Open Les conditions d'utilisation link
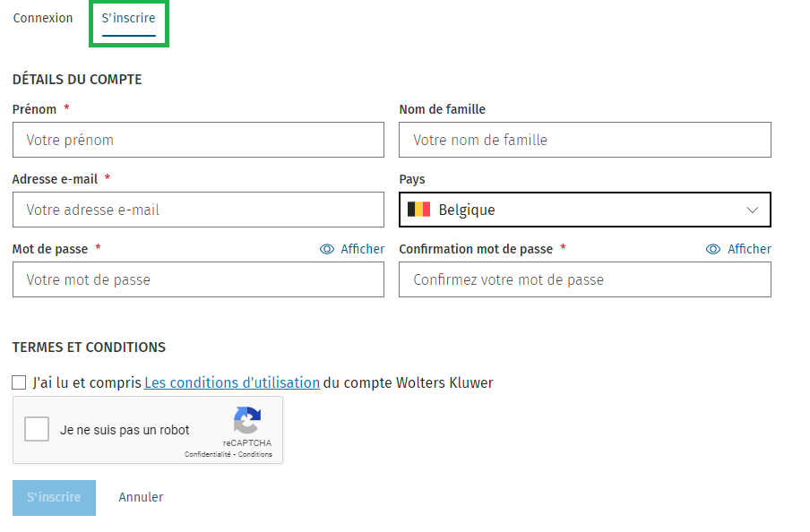Screen dimensions: 810x532 click(232, 382)
